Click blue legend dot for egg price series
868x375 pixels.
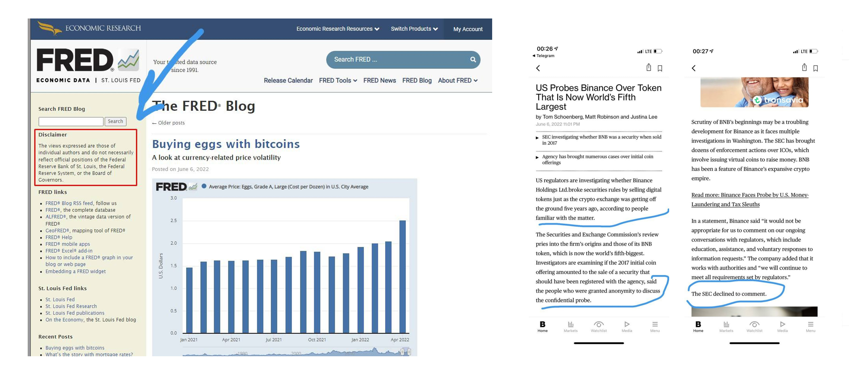pyautogui.click(x=204, y=186)
